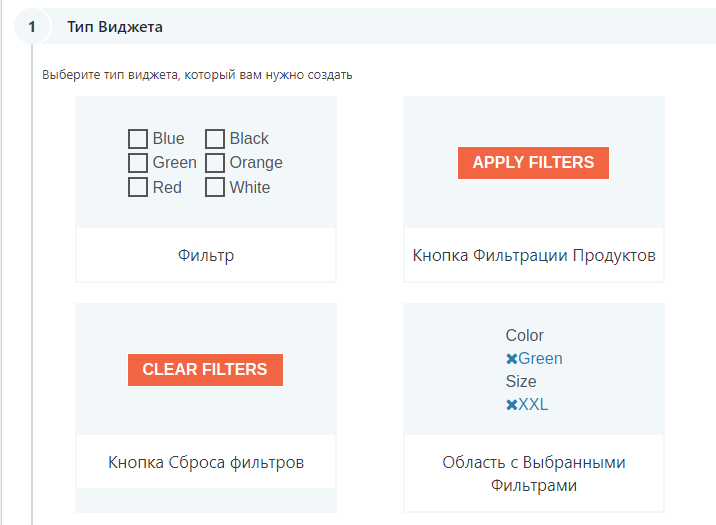
Task: Toggle the Blue checkbox
Action: 138,139
